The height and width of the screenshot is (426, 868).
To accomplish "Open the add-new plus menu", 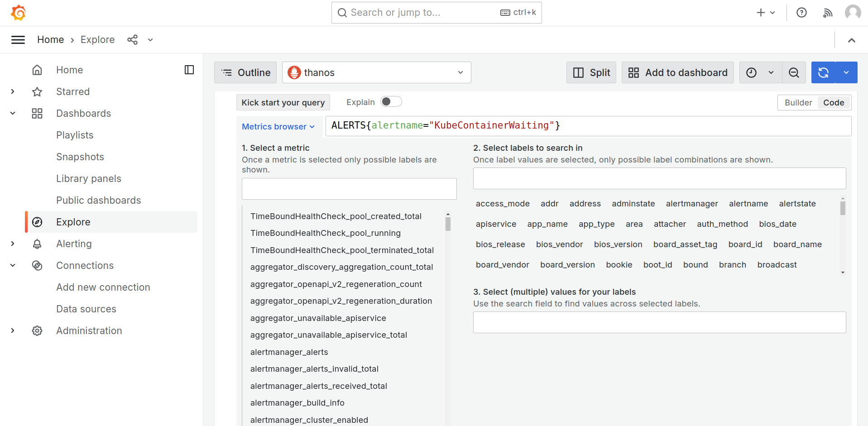I will [x=766, y=13].
